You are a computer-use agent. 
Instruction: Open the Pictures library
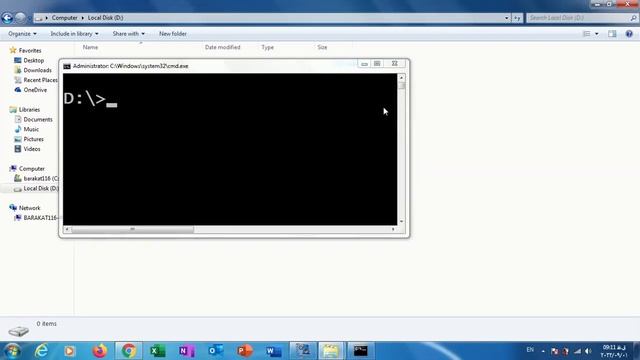[33, 139]
